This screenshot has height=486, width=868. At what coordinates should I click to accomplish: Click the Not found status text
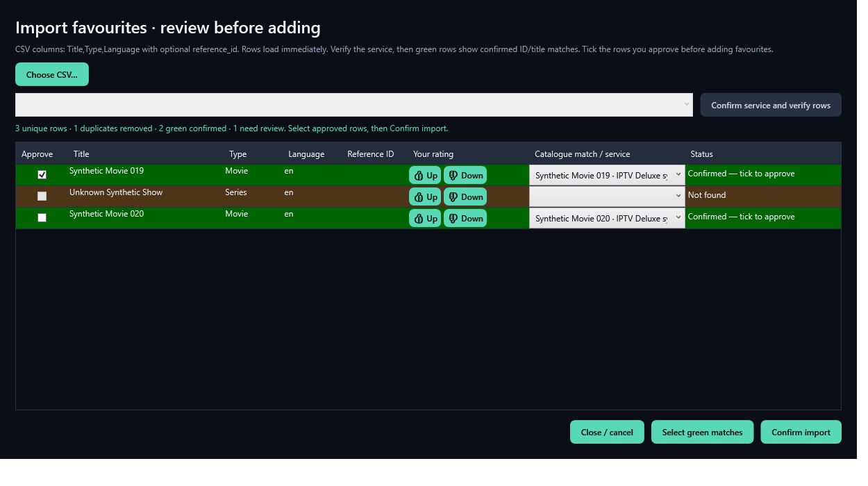point(707,195)
